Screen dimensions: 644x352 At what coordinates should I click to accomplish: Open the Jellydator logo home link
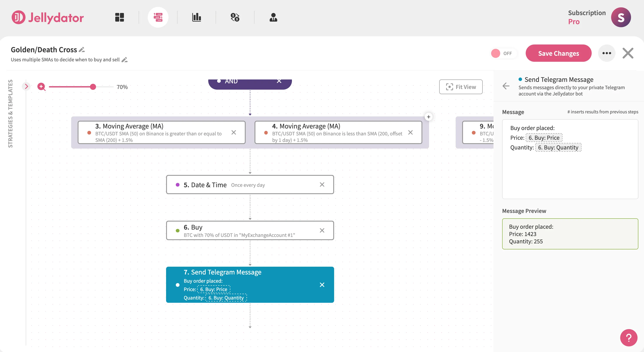[48, 17]
